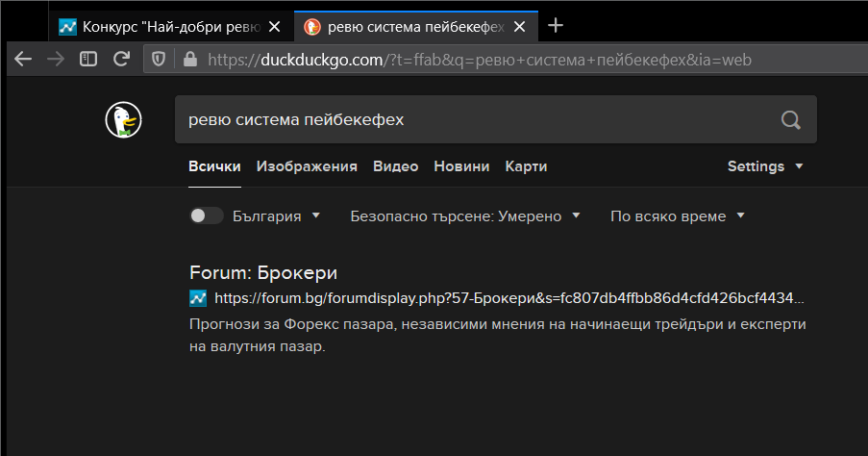This screenshot has width=868, height=456.
Task: Switch to Изображения results tab
Action: coord(307,166)
